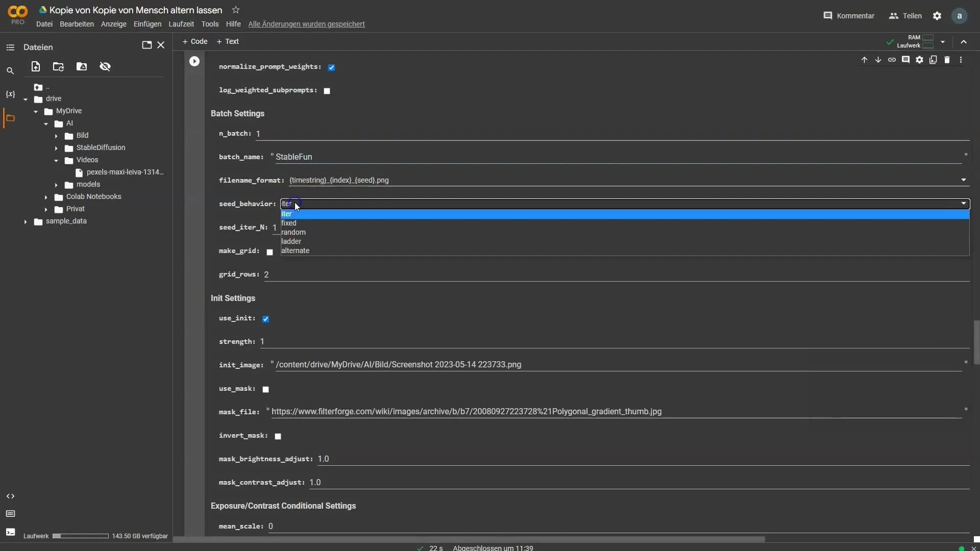Screen dimensions: 980x551
Task: Open the Einfügen menu
Action: 148,24
